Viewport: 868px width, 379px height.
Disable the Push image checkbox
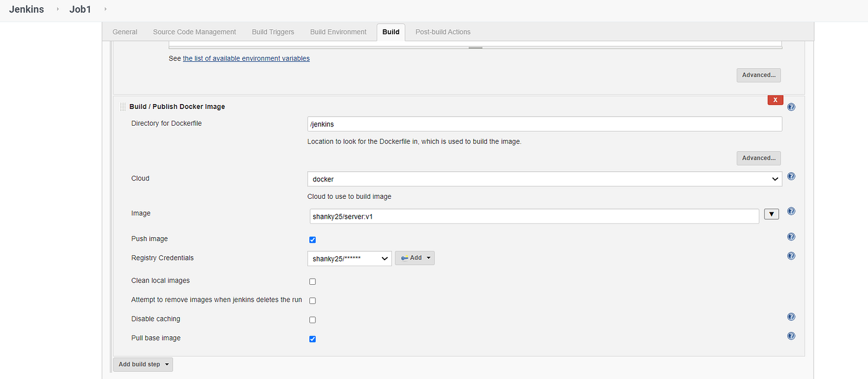312,240
